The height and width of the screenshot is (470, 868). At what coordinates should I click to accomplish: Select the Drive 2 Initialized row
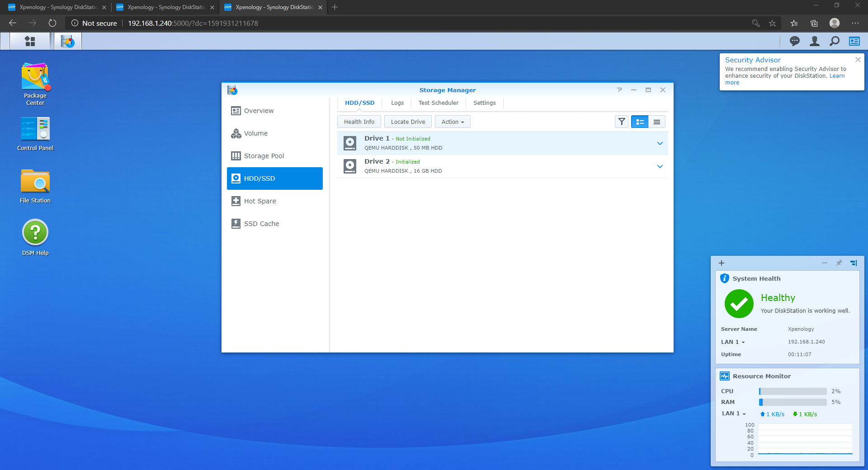[x=502, y=166]
